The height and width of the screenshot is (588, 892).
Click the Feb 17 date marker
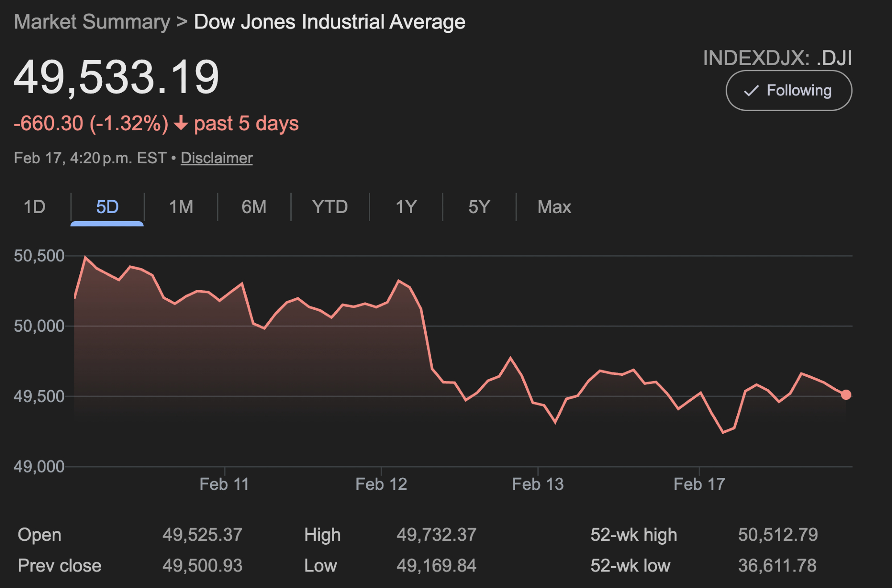[699, 484]
